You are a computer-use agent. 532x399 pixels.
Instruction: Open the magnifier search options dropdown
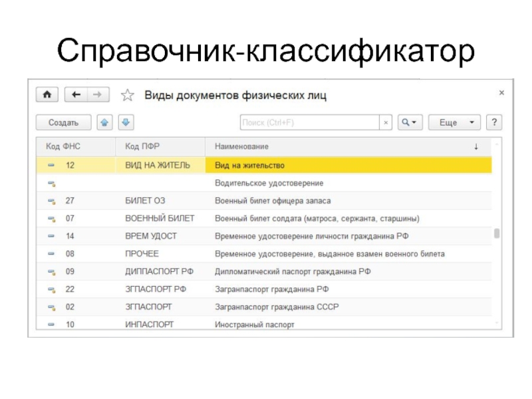coord(410,123)
